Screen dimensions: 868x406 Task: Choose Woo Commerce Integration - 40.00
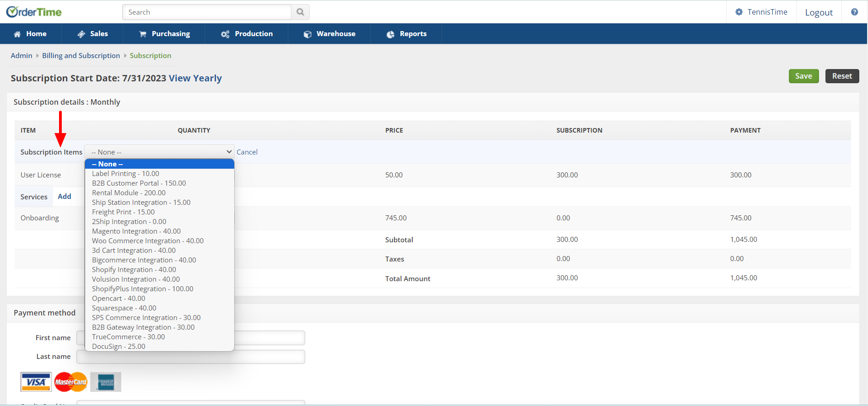(160, 241)
